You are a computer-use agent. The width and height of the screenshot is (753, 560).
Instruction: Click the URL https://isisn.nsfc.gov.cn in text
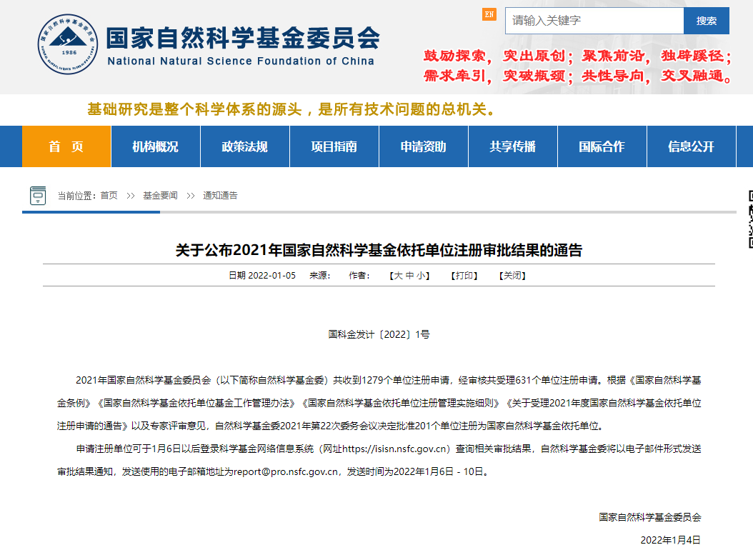point(394,449)
